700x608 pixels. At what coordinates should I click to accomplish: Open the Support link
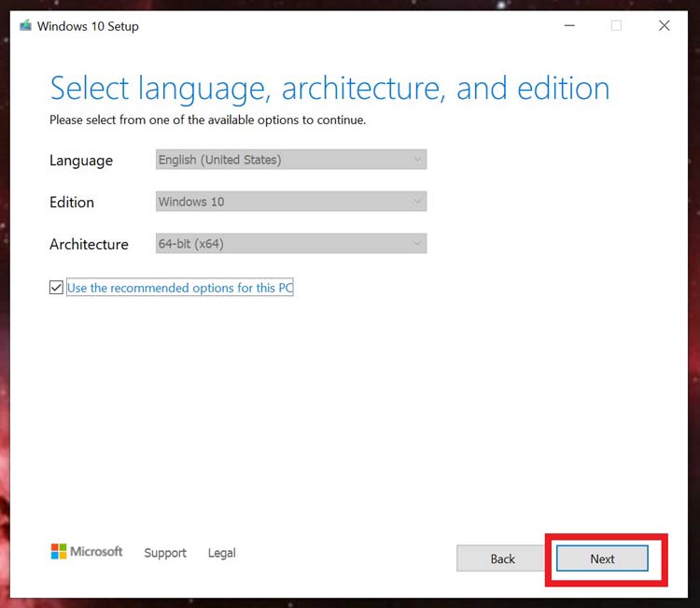(165, 553)
